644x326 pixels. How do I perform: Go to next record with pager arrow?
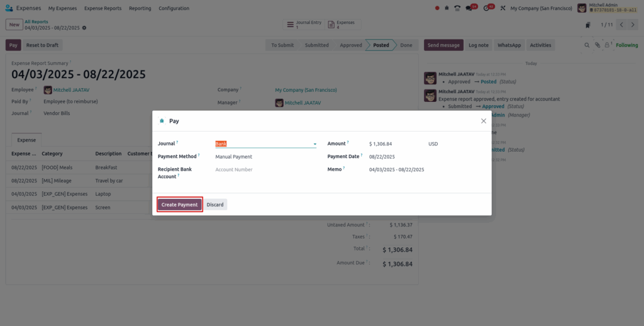click(x=633, y=25)
